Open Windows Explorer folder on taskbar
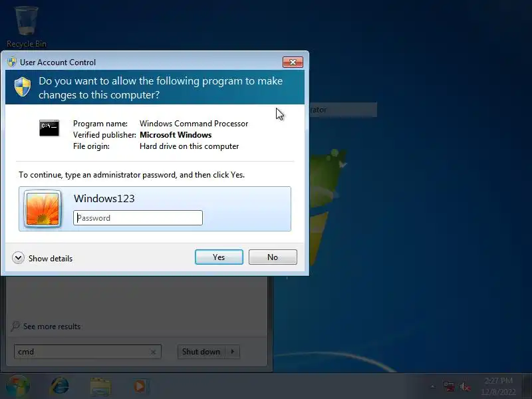 tap(100, 387)
